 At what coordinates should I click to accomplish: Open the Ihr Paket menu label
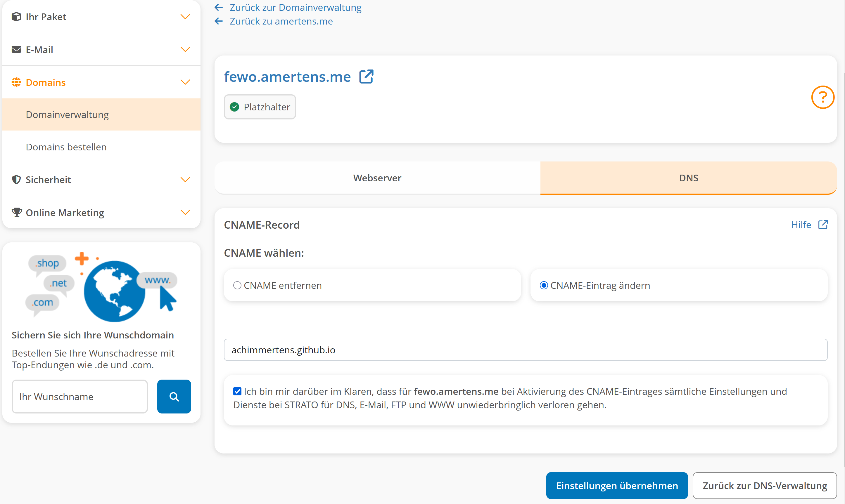coord(46,17)
